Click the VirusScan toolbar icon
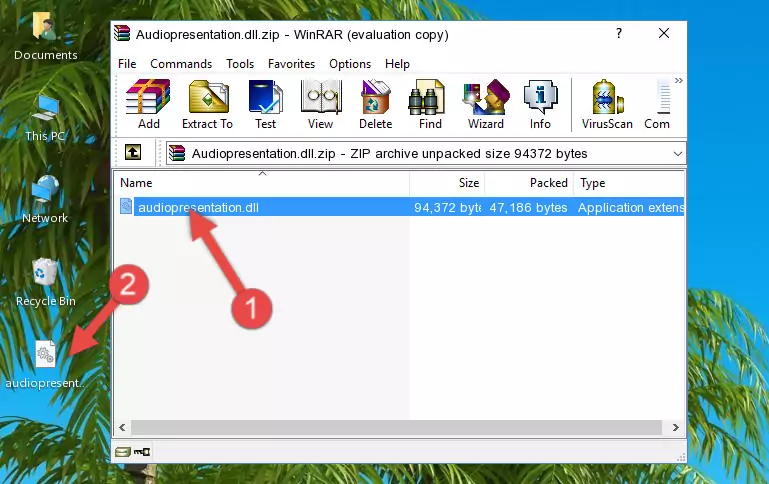This screenshot has width=769, height=484. (607, 104)
